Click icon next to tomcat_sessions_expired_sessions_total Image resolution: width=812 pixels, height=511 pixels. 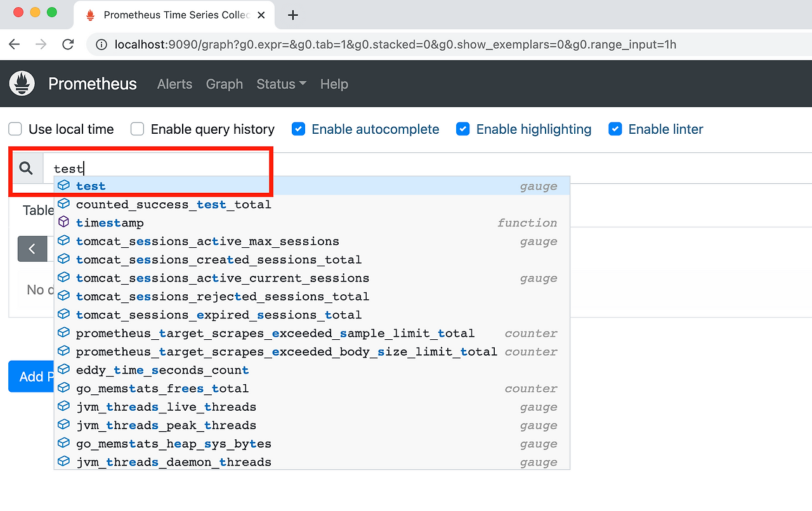pos(63,314)
